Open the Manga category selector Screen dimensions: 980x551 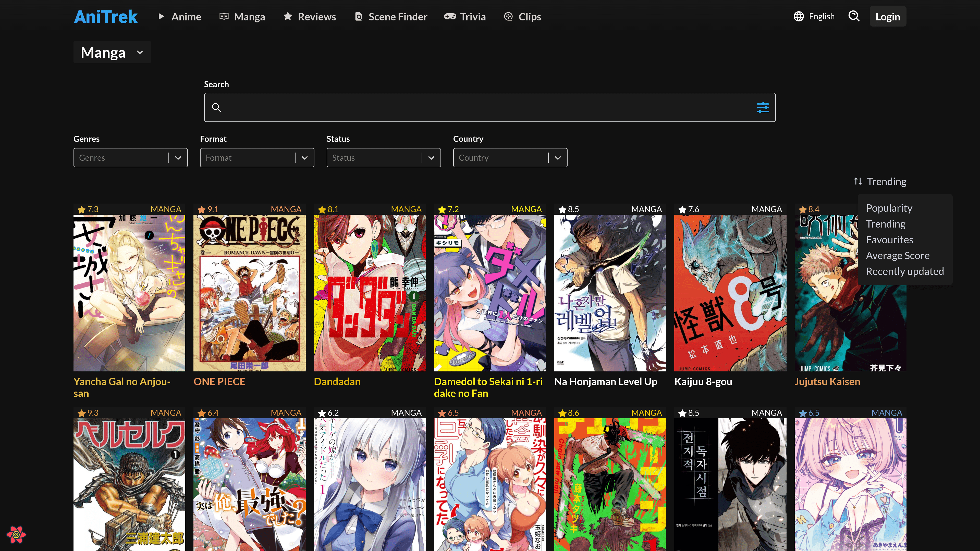[112, 52]
